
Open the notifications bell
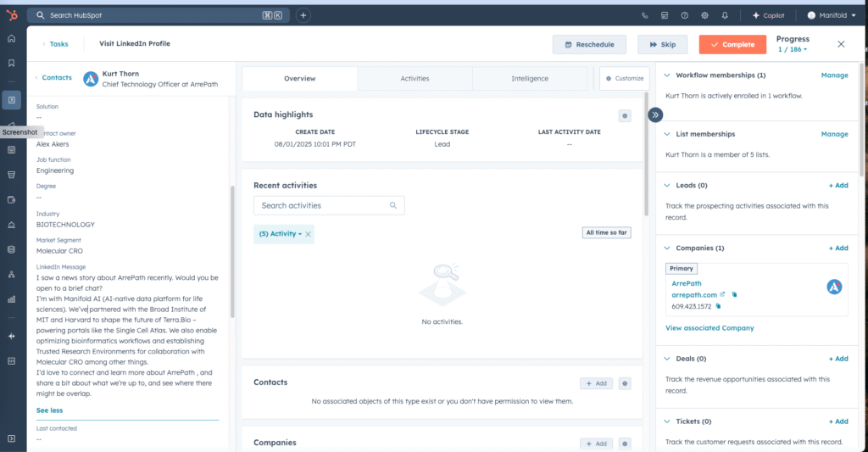point(725,15)
